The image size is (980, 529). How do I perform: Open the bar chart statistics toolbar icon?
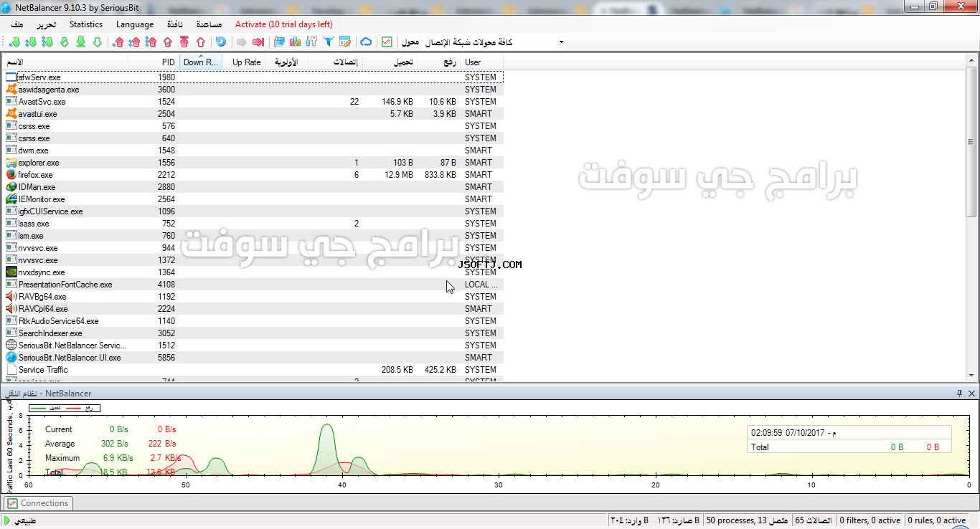[296, 42]
